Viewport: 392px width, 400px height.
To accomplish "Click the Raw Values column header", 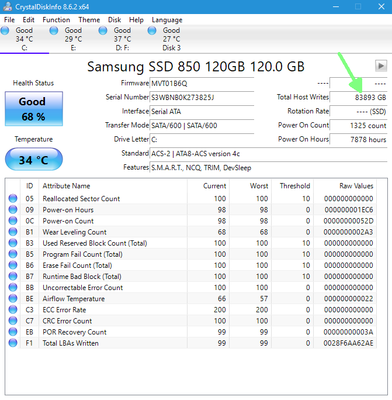I will 356,186.
